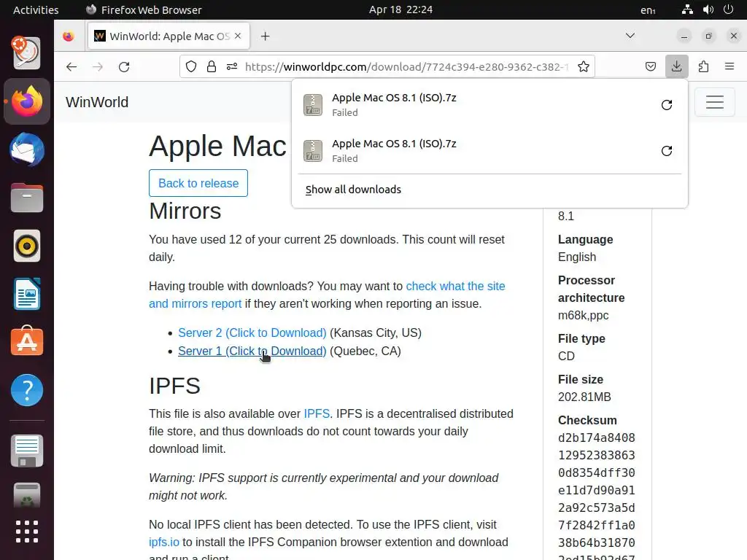The image size is (747, 560).
Task: Open site permissions icon in address bar
Action: (232, 66)
